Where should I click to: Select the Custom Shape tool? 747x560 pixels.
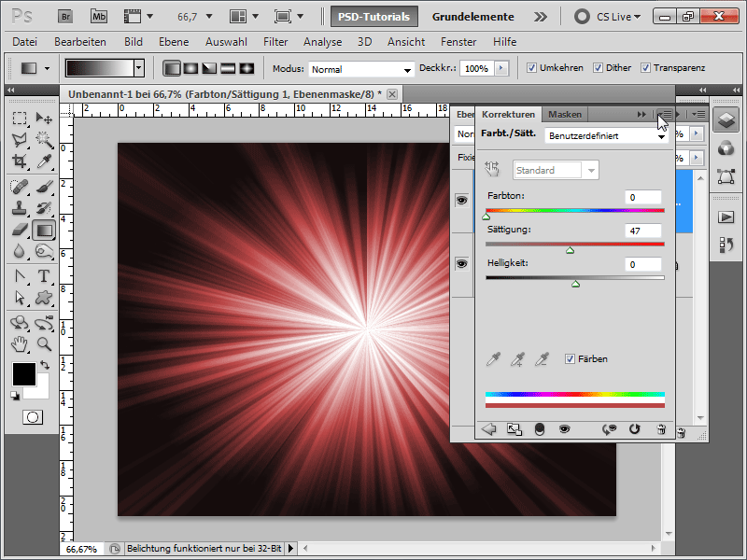tap(44, 298)
